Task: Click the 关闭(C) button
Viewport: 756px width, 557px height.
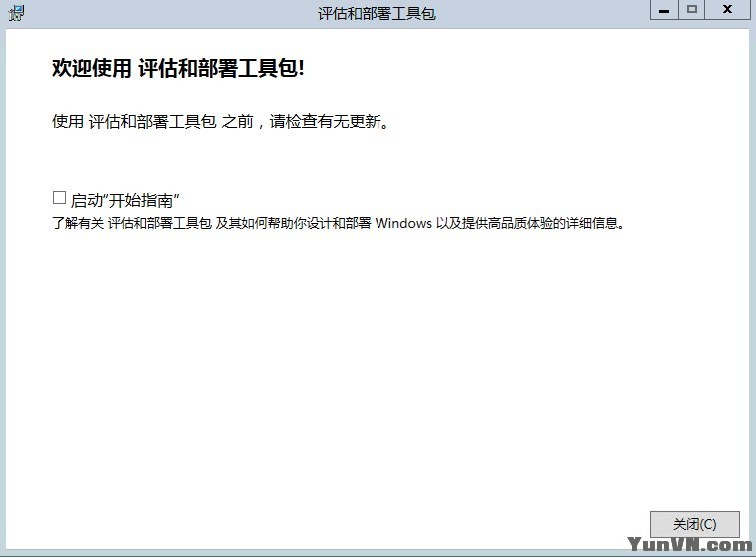Action: (694, 524)
